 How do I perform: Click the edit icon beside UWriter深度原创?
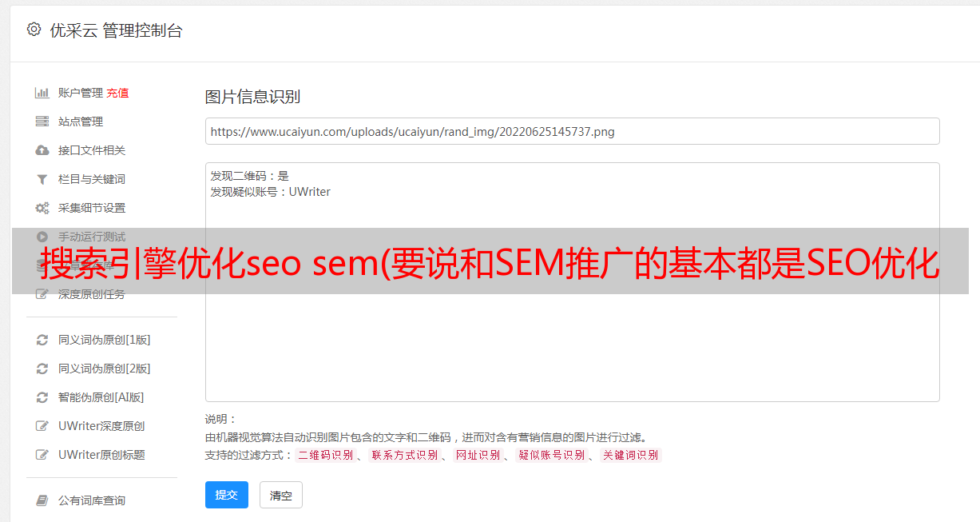click(42, 426)
